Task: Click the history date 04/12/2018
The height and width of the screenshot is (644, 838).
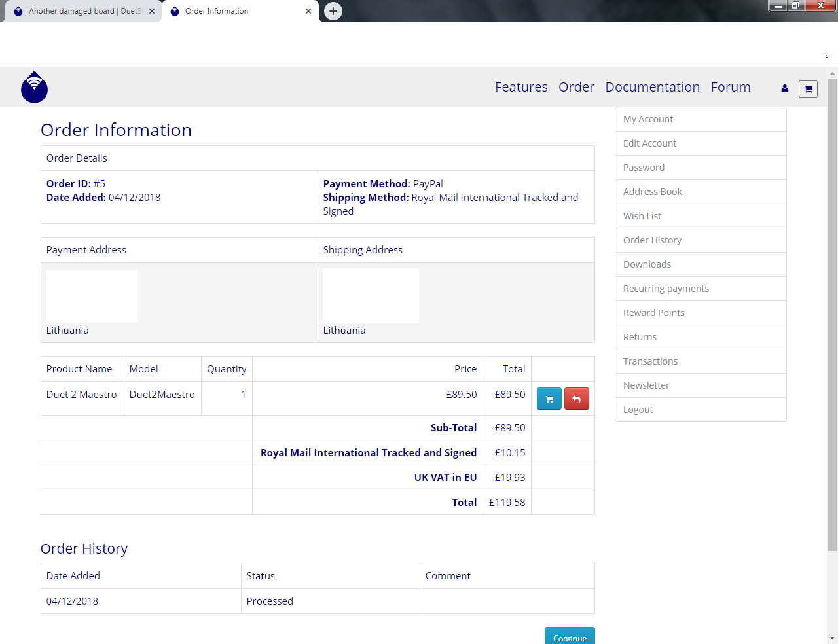Action: pyautogui.click(x=72, y=601)
